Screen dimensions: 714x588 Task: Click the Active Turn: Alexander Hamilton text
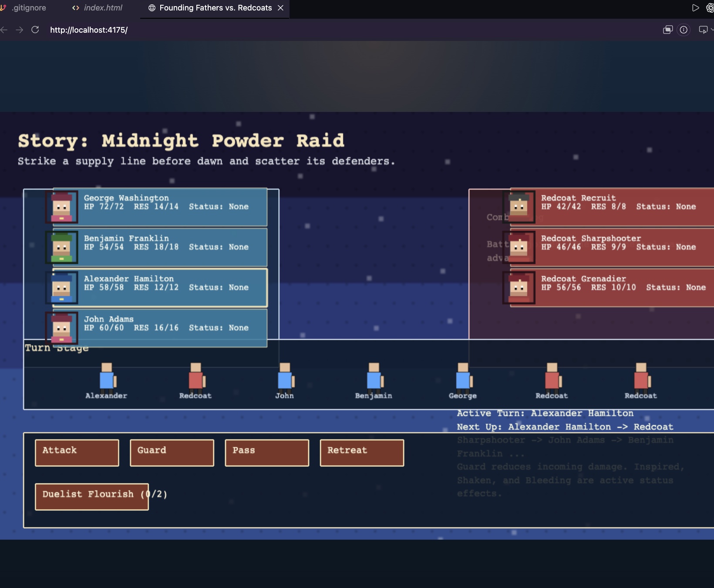point(545,413)
